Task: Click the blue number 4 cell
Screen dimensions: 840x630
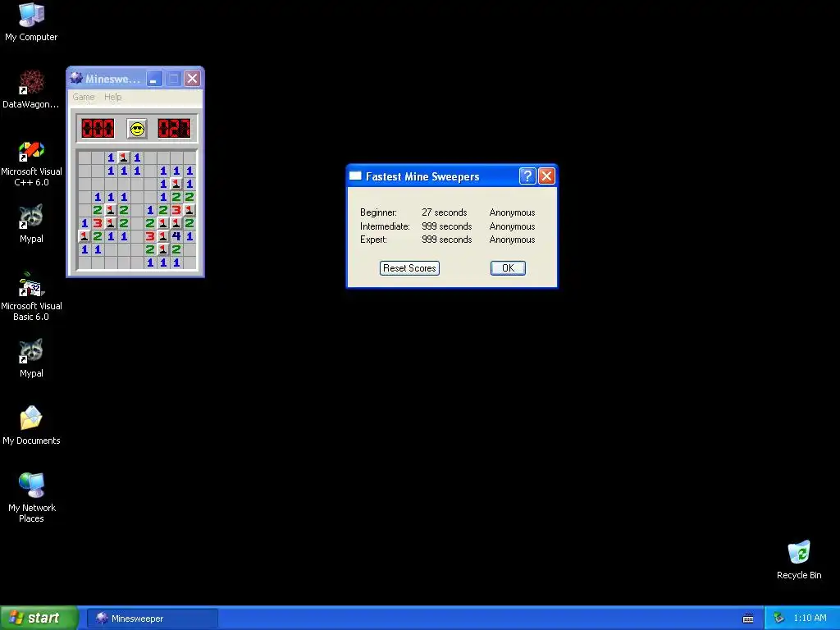Action: click(x=176, y=236)
